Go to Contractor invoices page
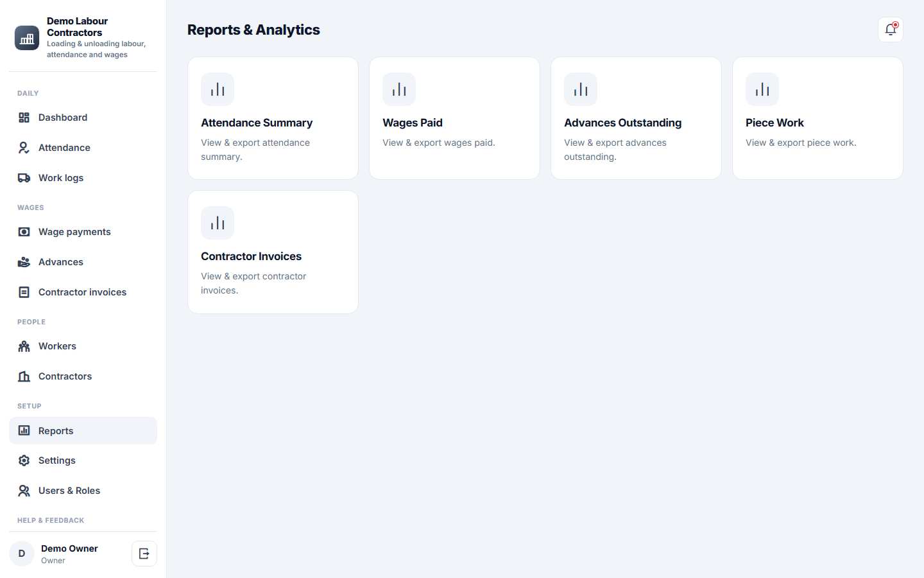Screen dimensions: 924x578 click(x=83, y=292)
